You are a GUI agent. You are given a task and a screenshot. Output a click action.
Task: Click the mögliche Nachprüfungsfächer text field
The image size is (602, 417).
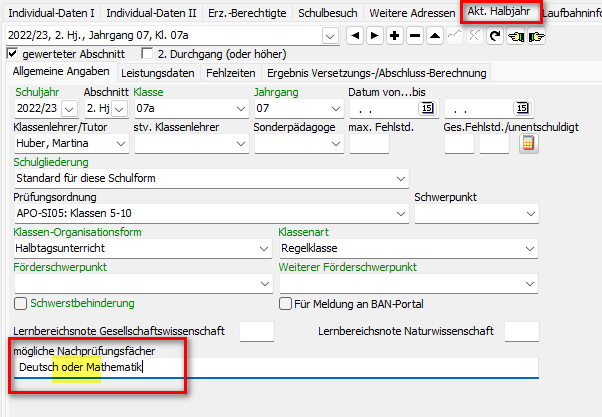[x=276, y=367]
